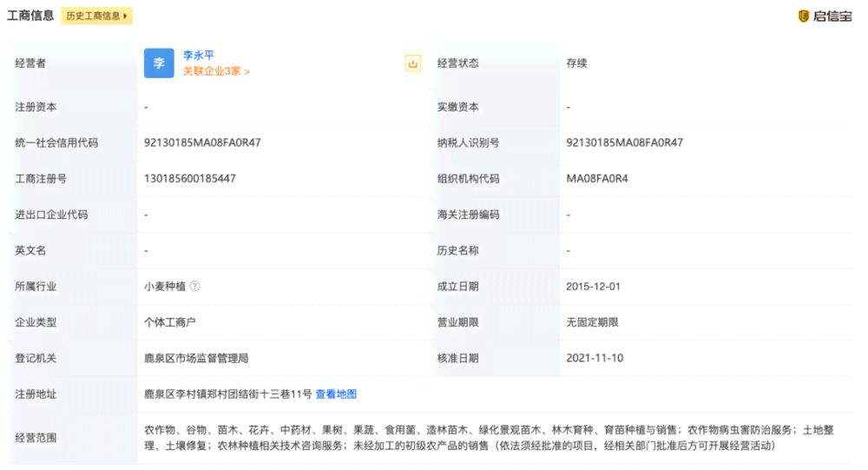Viewport: 868px width, 470px height.
Task: Click the 启信宝 logo
Action: [x=825, y=17]
